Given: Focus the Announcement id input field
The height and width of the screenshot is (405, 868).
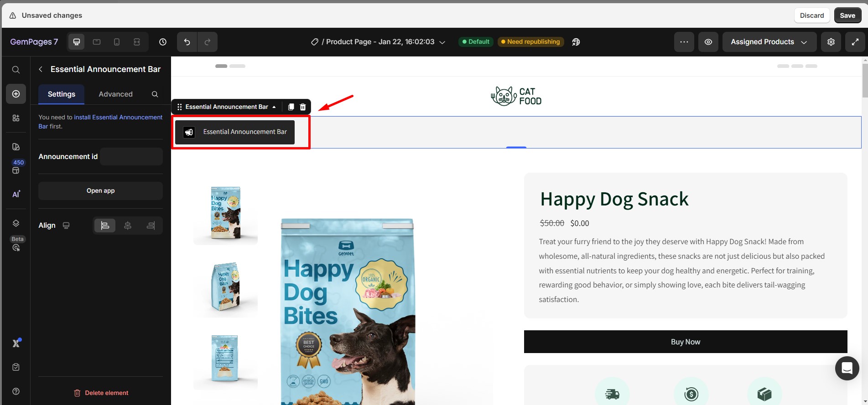Looking at the screenshot, I should click(131, 157).
